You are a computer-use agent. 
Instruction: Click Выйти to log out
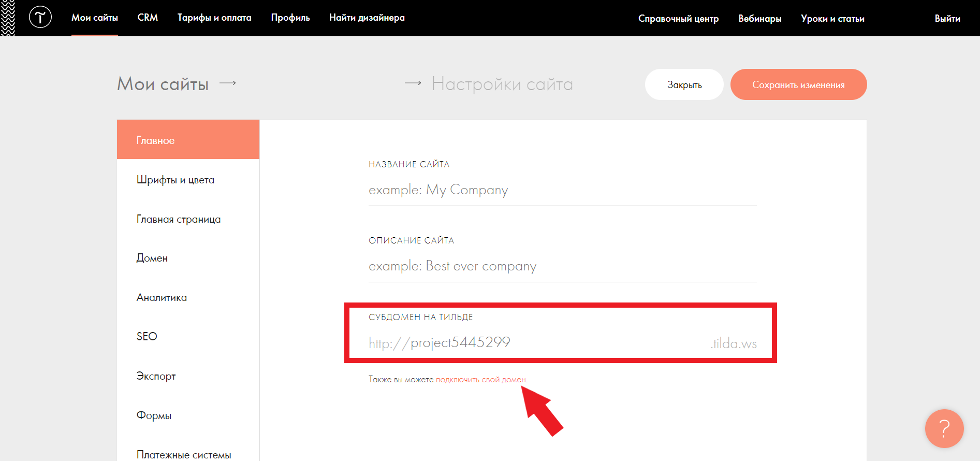pos(947,19)
